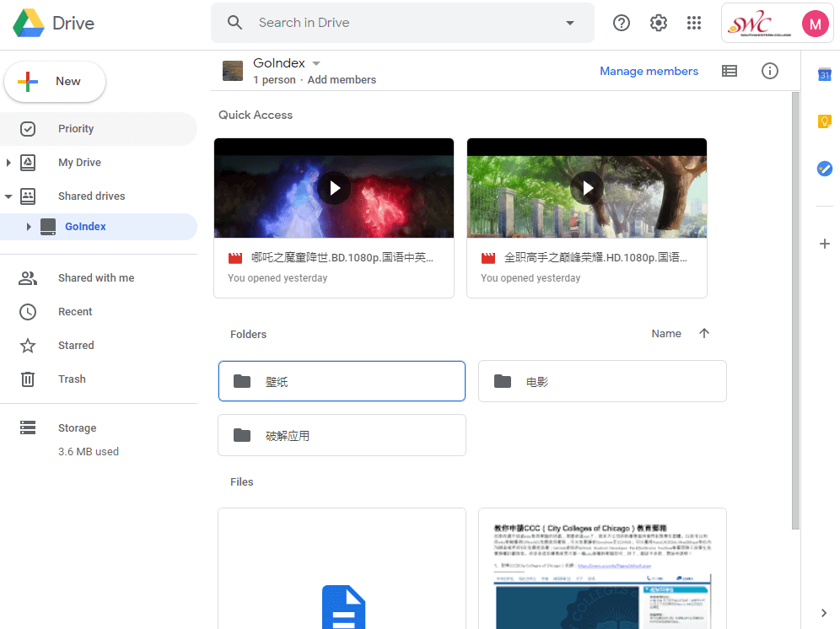Click the search magnifier icon
840x629 pixels.
pyautogui.click(x=234, y=23)
